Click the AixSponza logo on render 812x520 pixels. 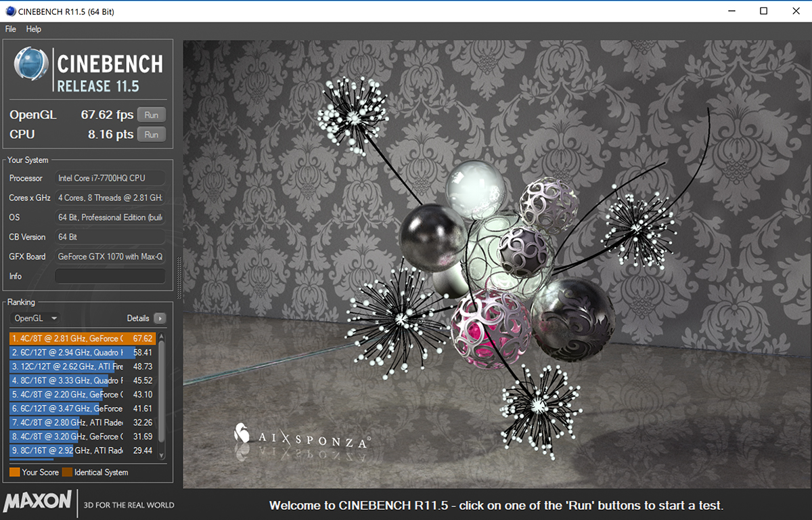301,437
